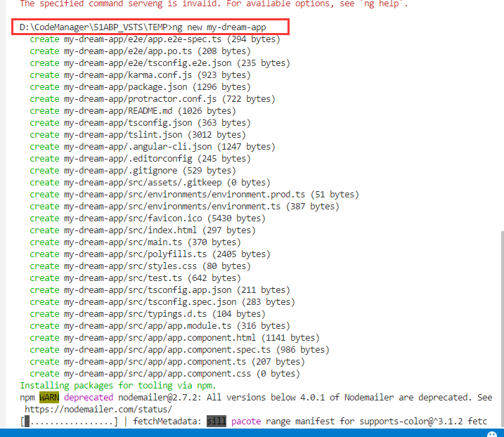Click the highlighted 'sill' label

(x=217, y=422)
